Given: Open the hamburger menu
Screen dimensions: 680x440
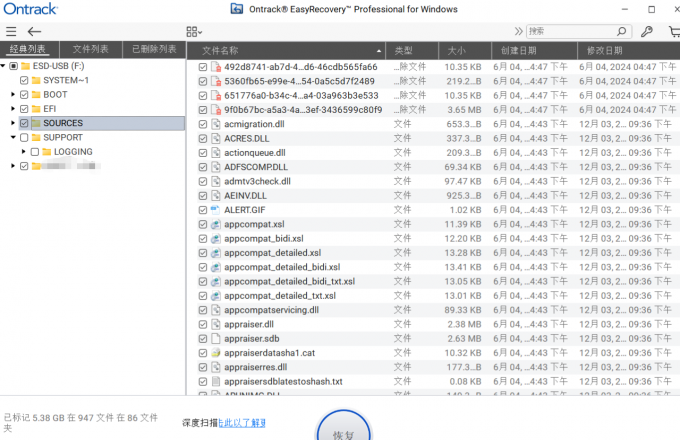Looking at the screenshot, I should point(11,31).
